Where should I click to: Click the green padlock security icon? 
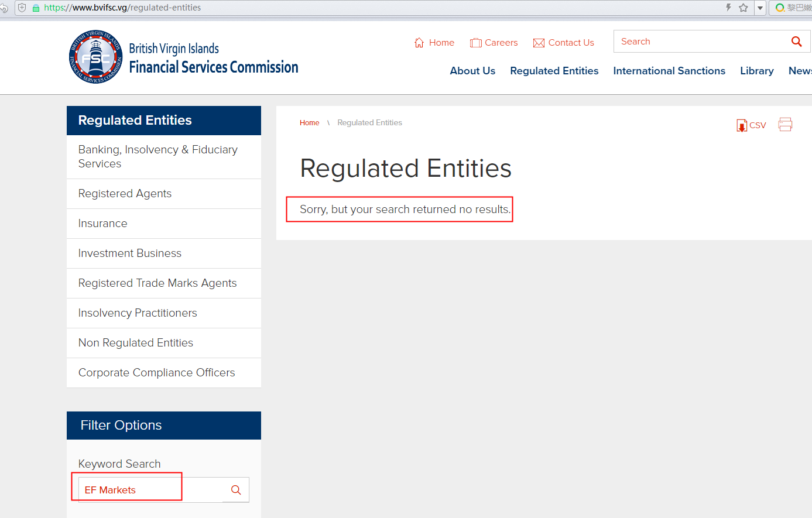tap(36, 8)
